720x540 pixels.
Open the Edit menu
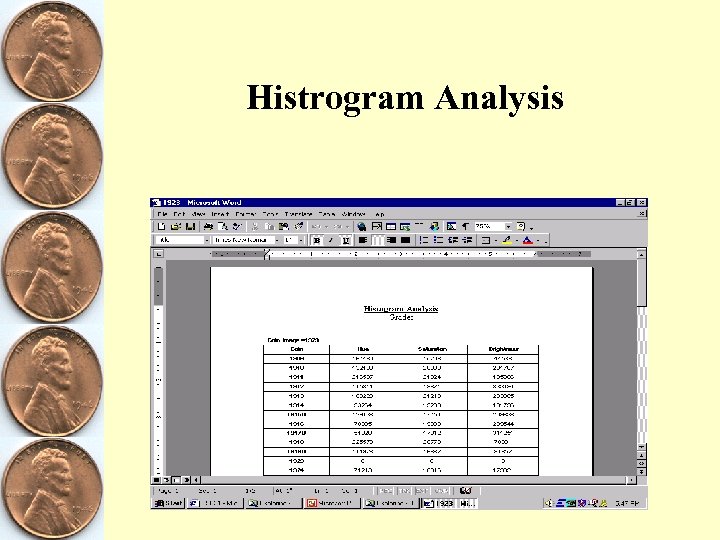click(179, 214)
